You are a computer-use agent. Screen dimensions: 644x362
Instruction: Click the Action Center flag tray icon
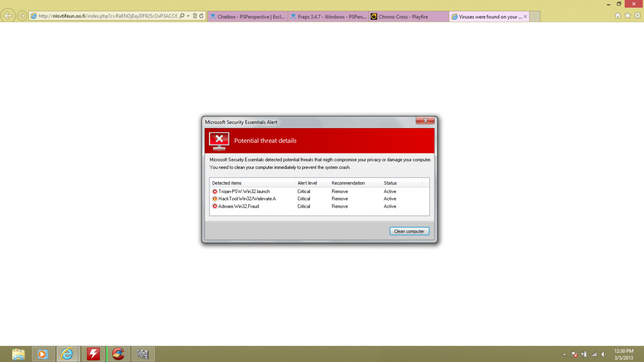click(574, 355)
